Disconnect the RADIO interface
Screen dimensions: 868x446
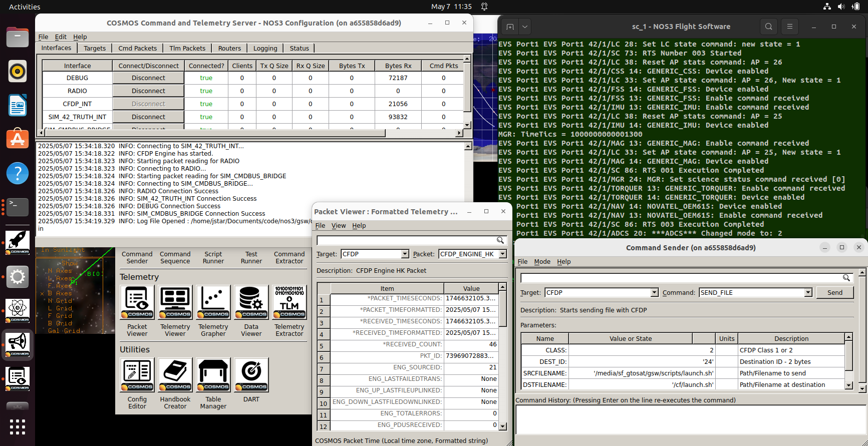(148, 91)
